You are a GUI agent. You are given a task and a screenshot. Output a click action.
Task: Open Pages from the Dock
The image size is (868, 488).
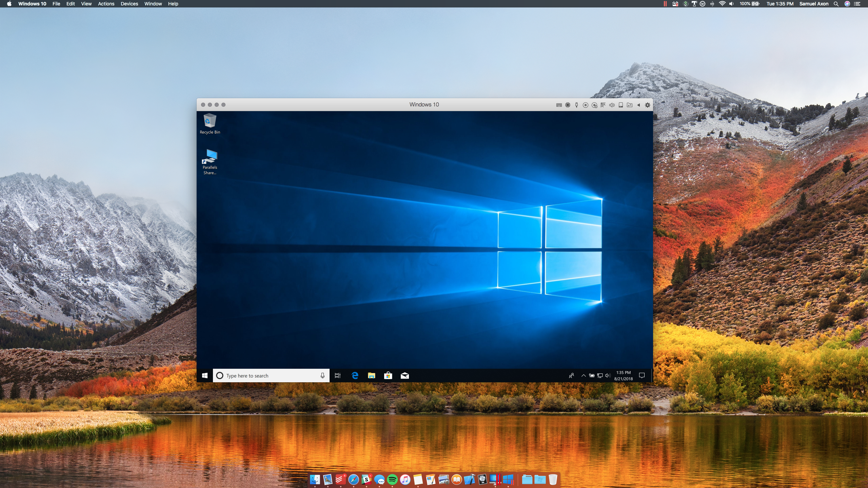tap(431, 479)
